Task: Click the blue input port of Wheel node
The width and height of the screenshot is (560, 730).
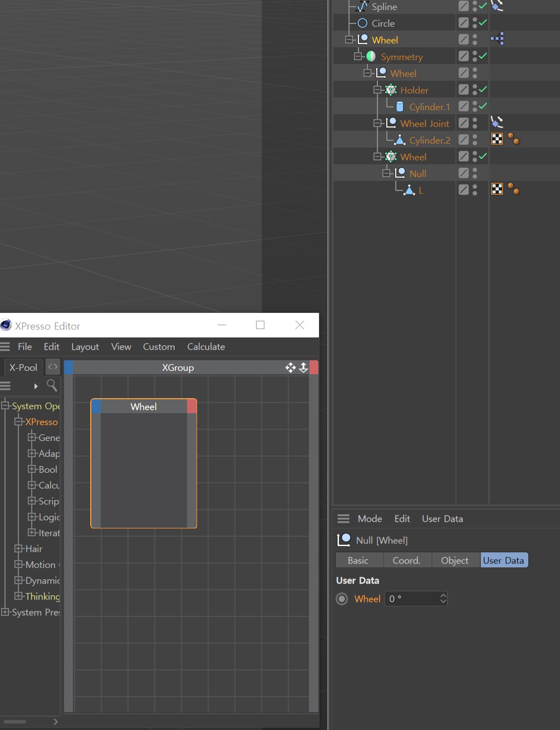Action: pos(96,406)
